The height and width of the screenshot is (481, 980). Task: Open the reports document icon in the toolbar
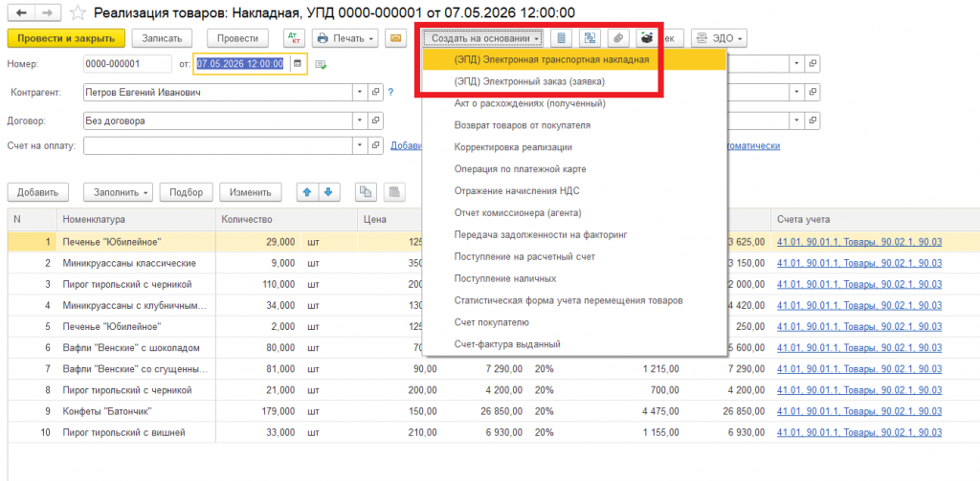pyautogui.click(x=561, y=38)
